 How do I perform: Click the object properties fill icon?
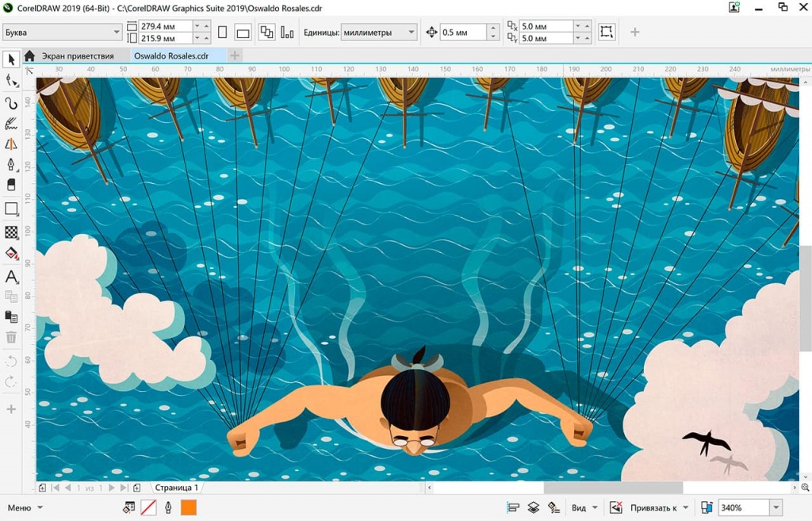pyautogui.click(x=128, y=508)
